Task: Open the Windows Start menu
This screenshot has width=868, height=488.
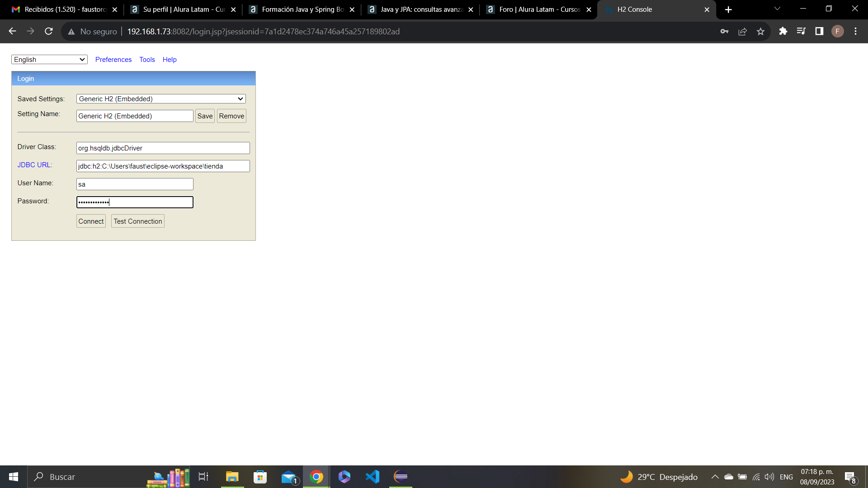Action: point(14,477)
